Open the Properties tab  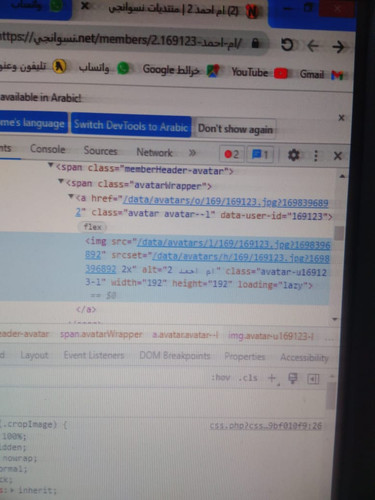pyautogui.click(x=245, y=357)
